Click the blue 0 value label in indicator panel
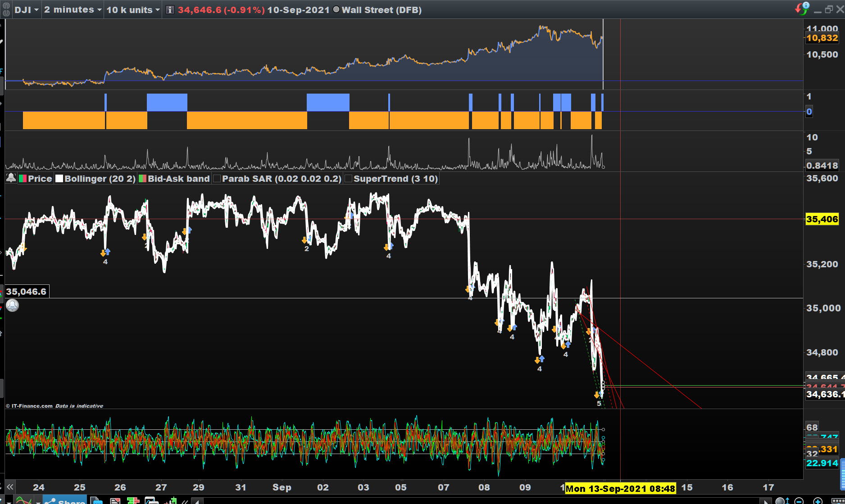845x504 pixels. point(809,112)
